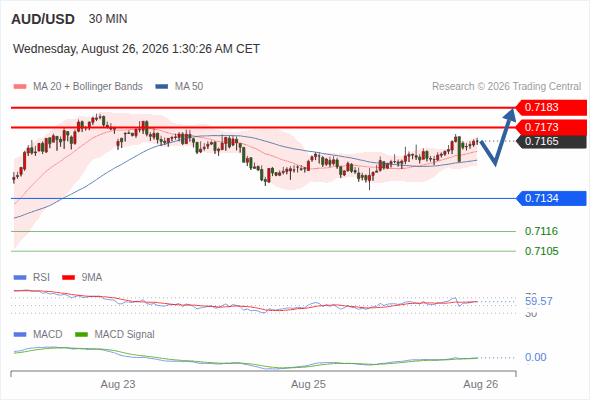Click the Aug 23 date axis label
This screenshot has width=590, height=400.
[118, 385]
